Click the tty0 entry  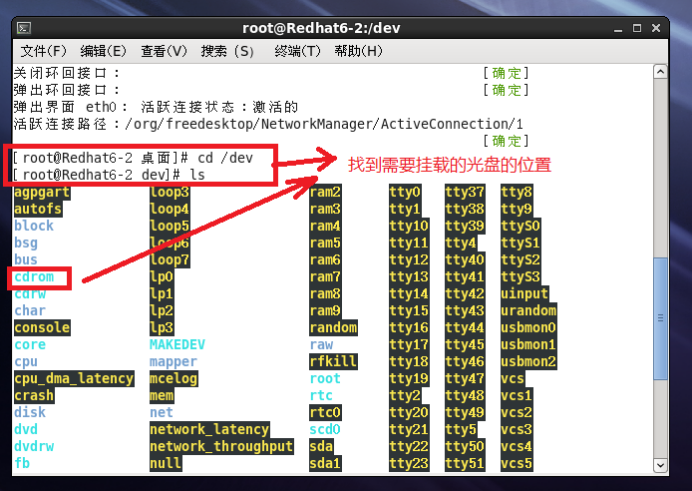pos(405,192)
